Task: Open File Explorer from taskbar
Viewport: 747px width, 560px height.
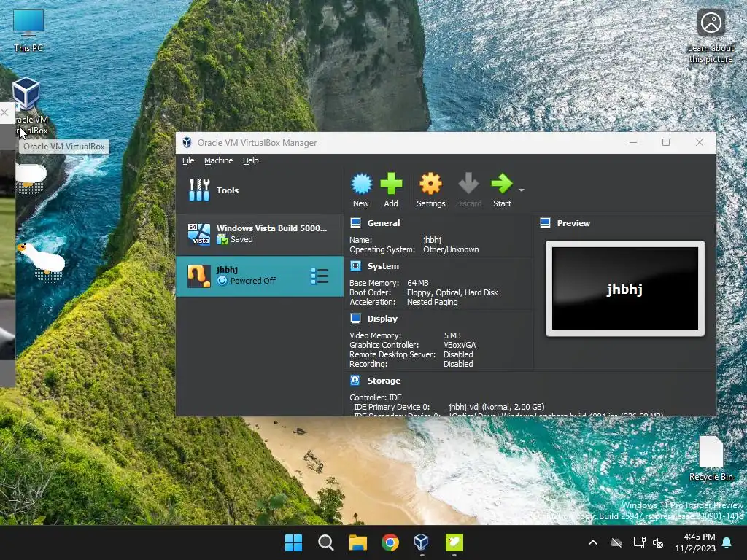Action: coord(357,542)
